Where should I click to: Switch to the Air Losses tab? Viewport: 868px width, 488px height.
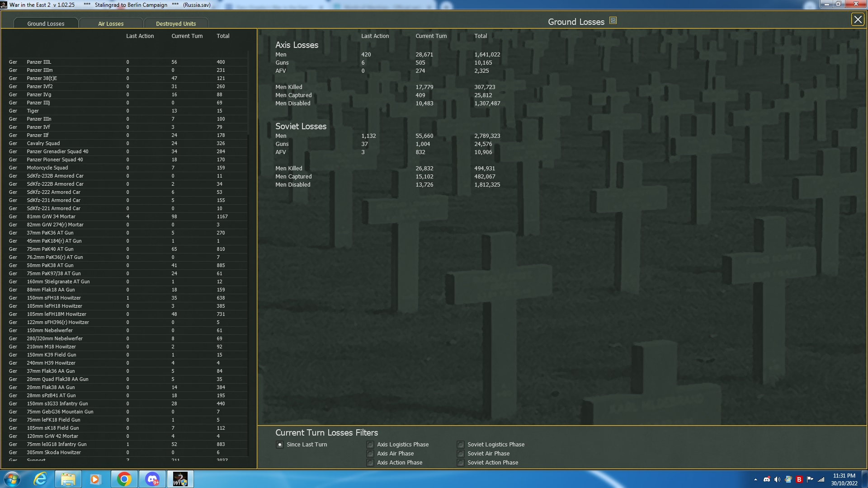point(111,23)
